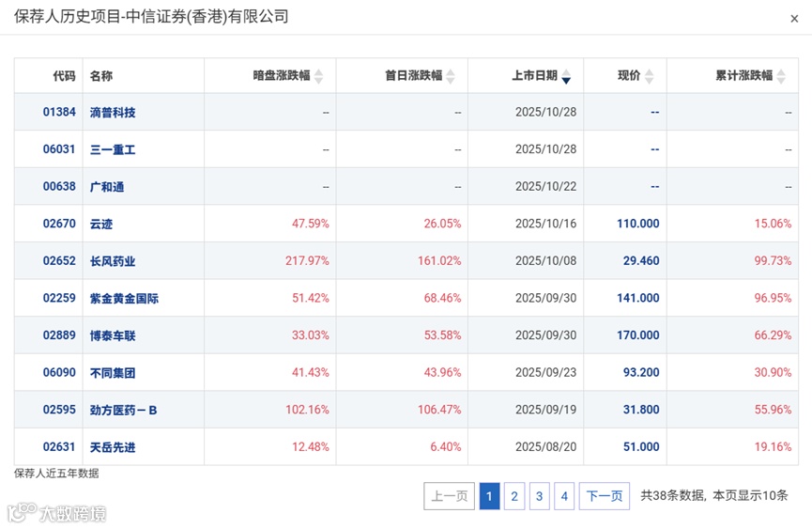This screenshot has height=529, width=812.
Task: Open stock code 00638
Action: [x=59, y=187]
